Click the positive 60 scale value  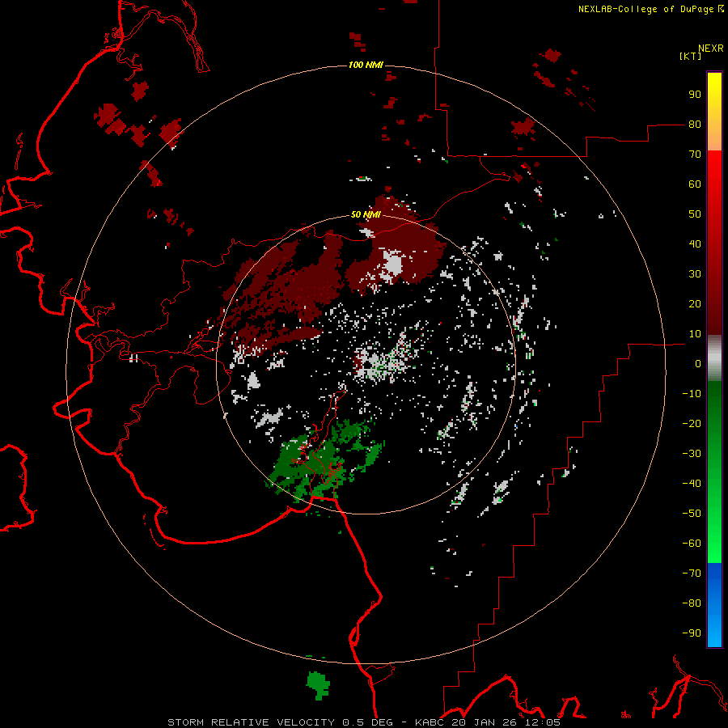(695, 184)
